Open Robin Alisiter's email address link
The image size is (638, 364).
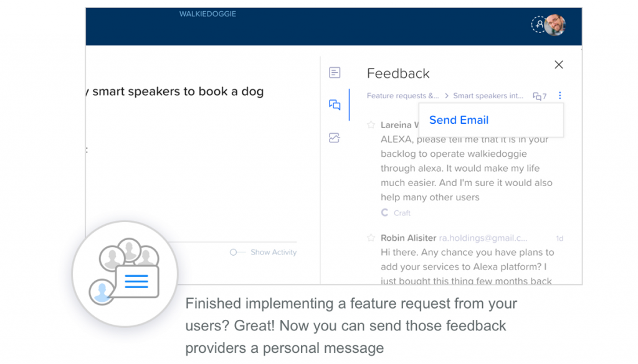(x=486, y=238)
